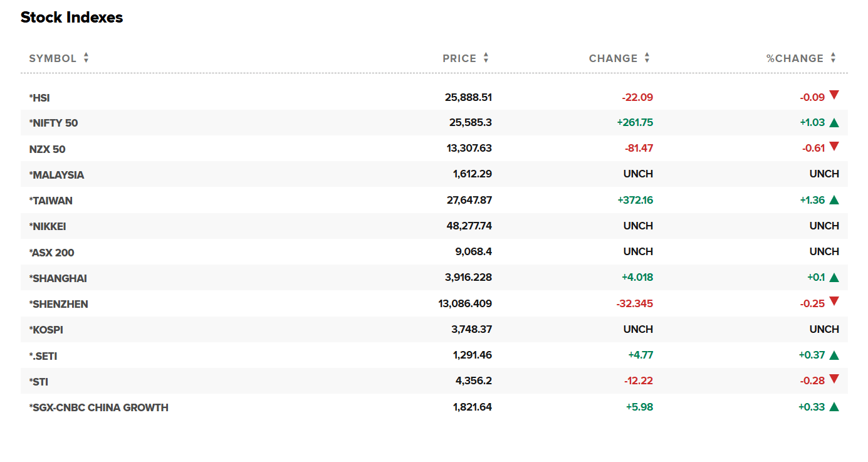Screen dimensions: 868x462
Task: Click sort arrows next to CHANGE header
Action: click(647, 58)
